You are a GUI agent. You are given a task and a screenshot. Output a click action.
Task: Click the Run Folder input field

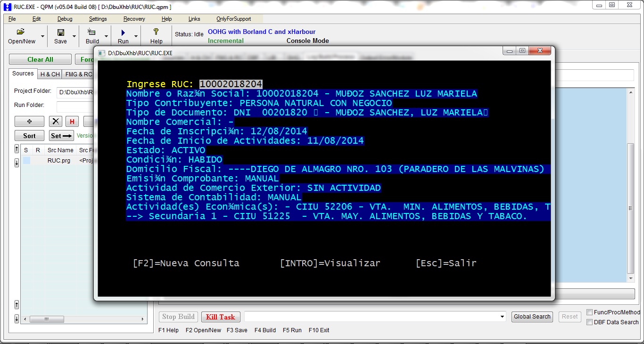[x=75, y=107]
